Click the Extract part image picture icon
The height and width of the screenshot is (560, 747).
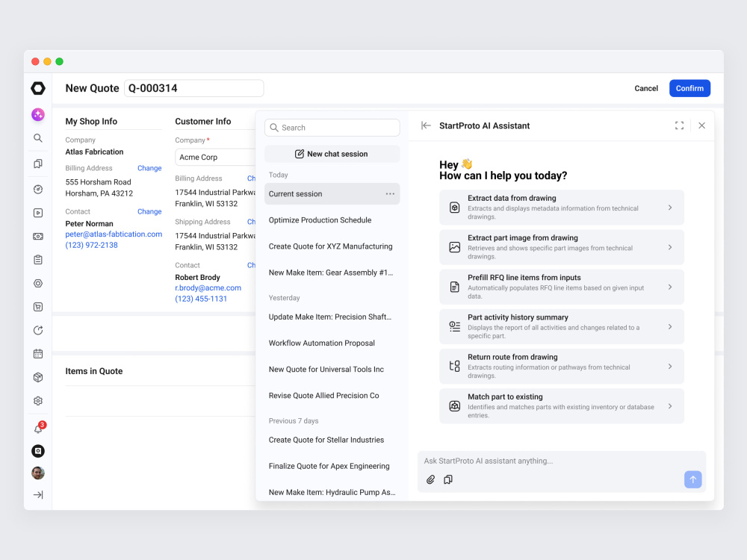(454, 247)
